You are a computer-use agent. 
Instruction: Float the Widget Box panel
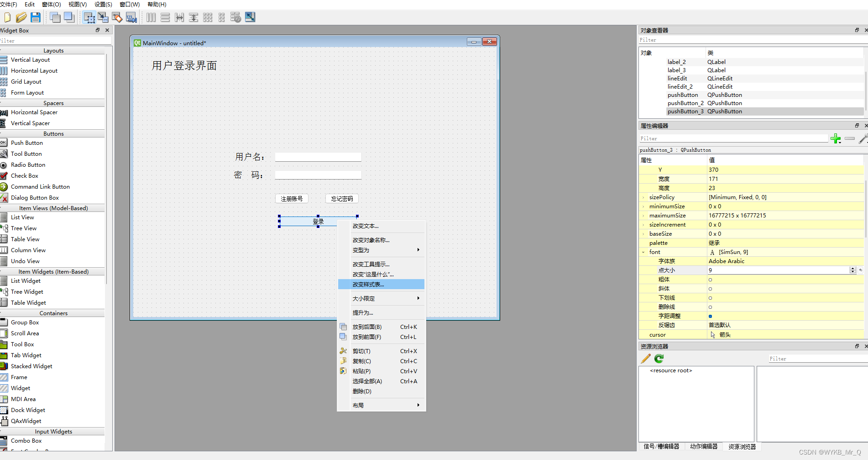(97, 30)
